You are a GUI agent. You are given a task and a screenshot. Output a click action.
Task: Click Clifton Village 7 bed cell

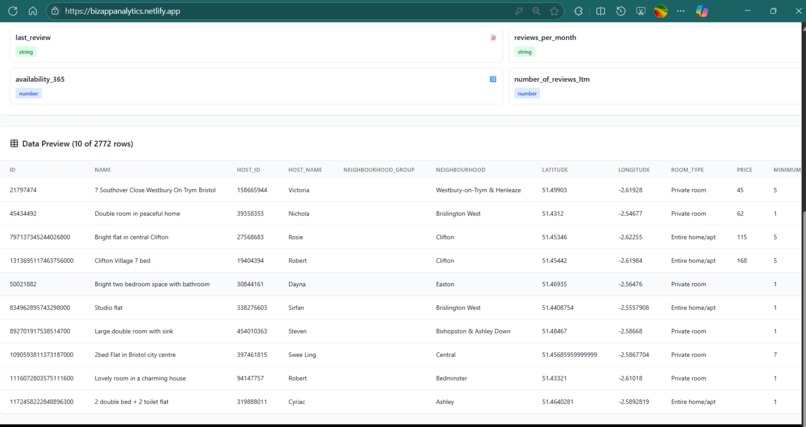[x=122, y=261]
